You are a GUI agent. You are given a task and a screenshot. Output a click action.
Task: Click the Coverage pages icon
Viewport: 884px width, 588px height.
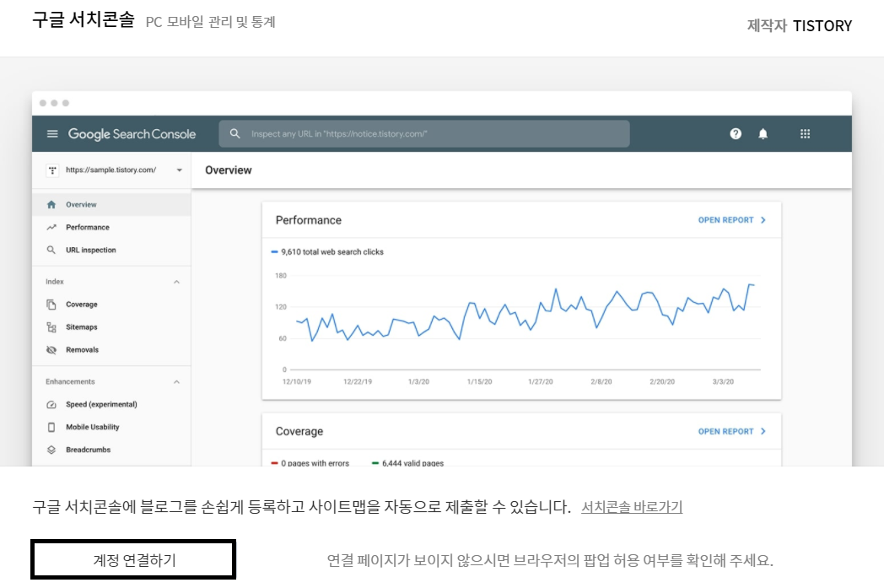pos(51,305)
